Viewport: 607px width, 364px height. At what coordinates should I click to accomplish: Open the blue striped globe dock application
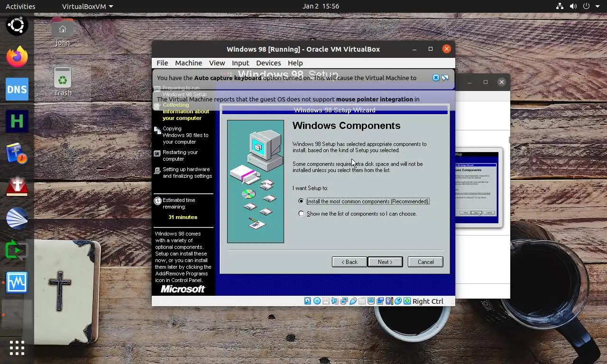click(x=17, y=218)
